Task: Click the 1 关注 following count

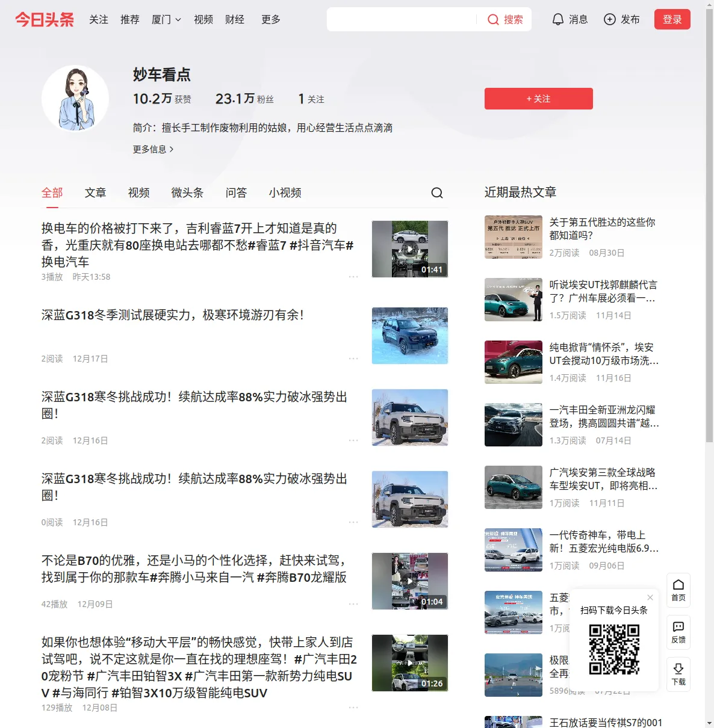Action: point(311,99)
